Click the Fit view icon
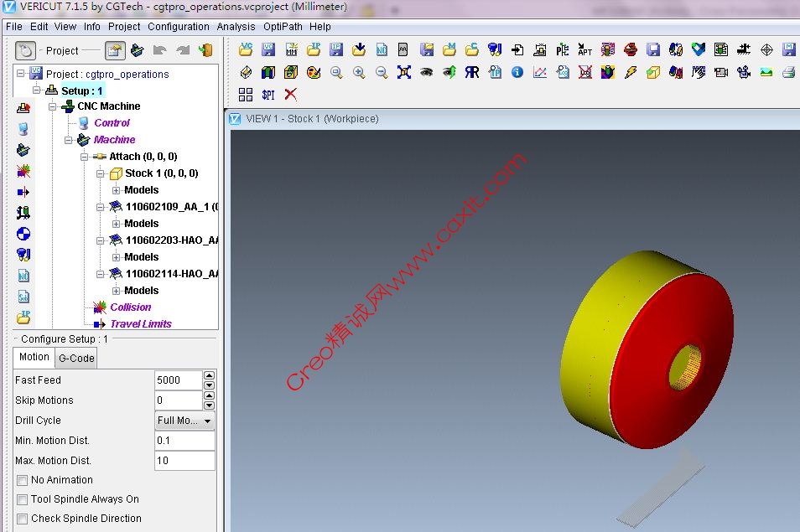This screenshot has width=800, height=532. point(404,73)
